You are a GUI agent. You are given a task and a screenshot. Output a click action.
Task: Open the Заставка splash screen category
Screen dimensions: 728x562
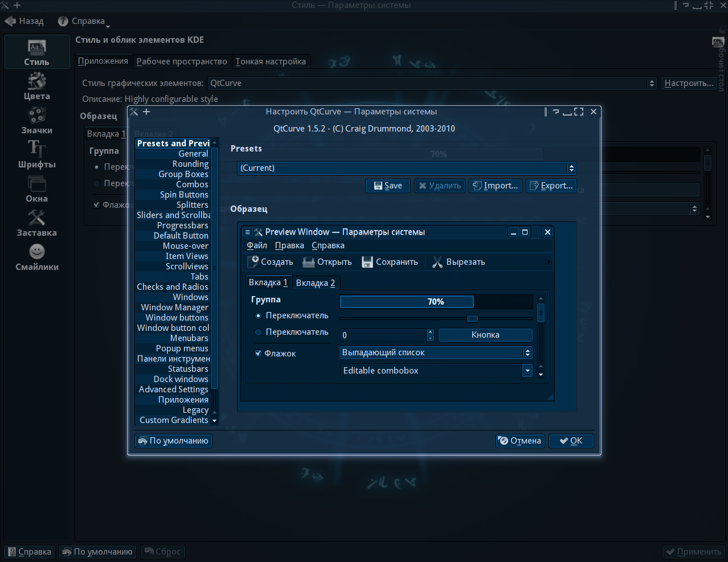click(x=36, y=223)
